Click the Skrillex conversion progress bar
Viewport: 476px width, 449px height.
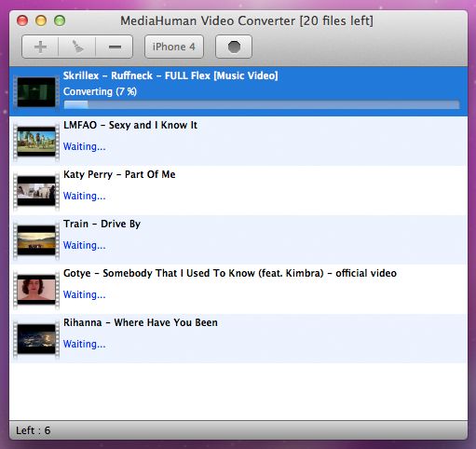[262, 104]
